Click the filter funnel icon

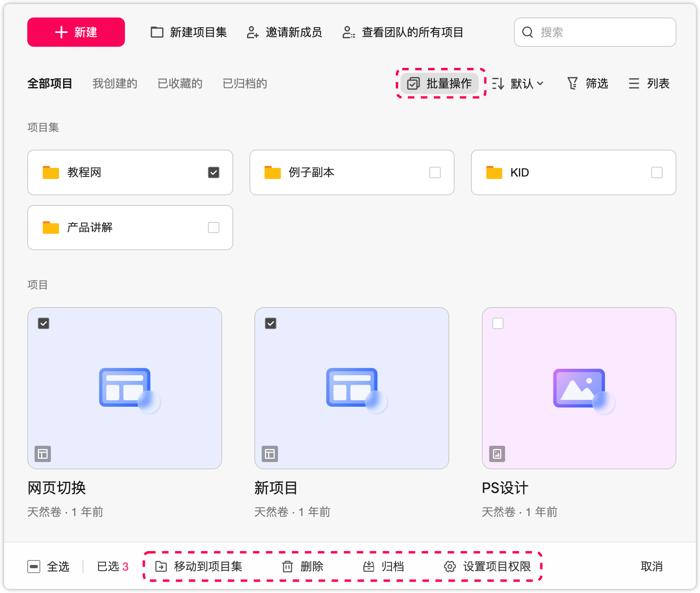pyautogui.click(x=573, y=83)
